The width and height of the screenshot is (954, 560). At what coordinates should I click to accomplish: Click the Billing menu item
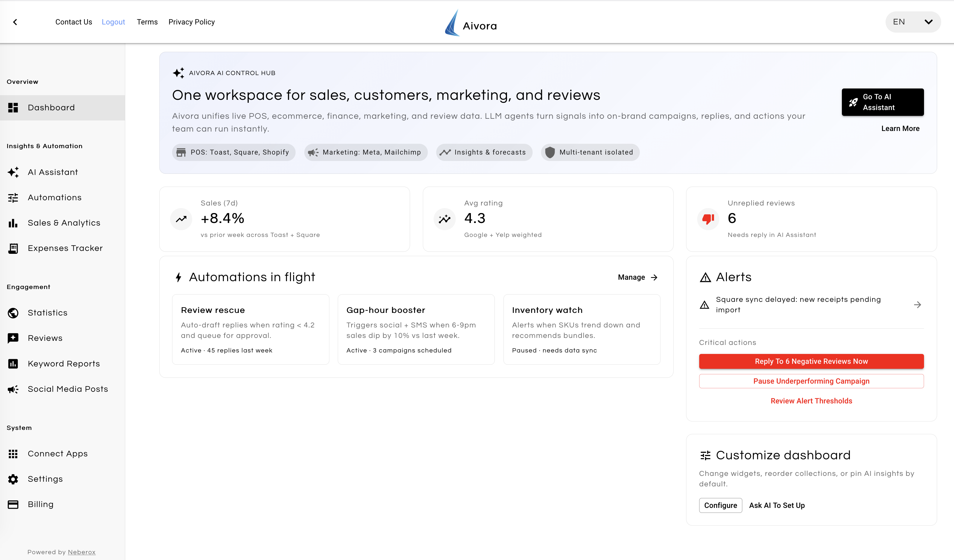[40, 504]
